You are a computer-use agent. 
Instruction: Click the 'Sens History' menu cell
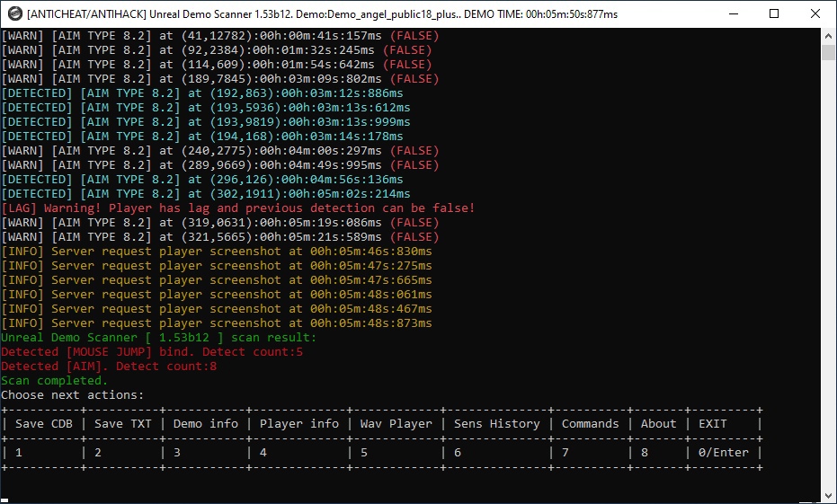(x=496, y=424)
